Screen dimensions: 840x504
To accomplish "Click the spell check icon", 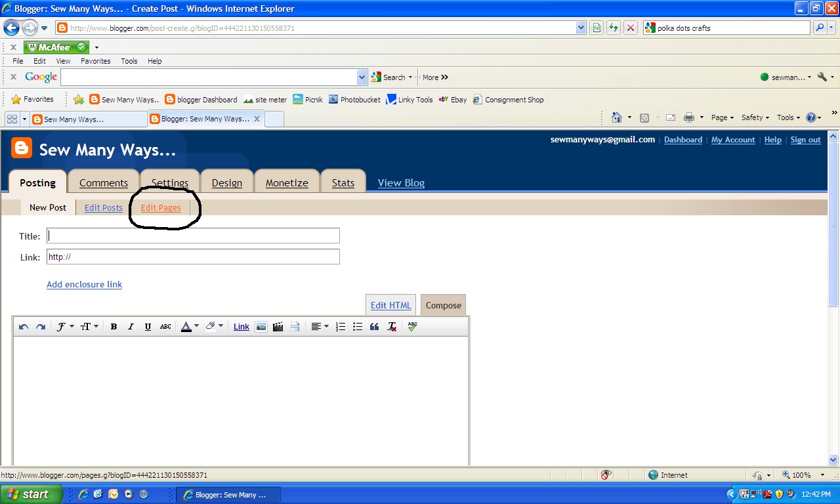I will (x=412, y=326).
